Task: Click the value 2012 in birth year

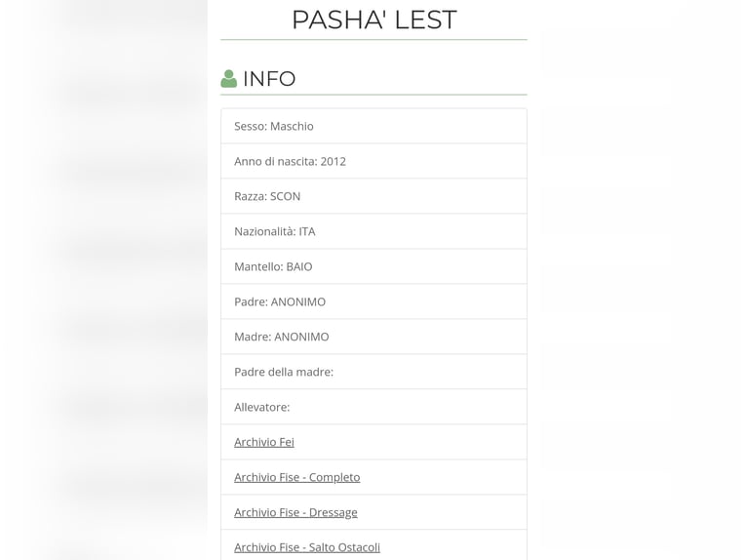Action: pyautogui.click(x=333, y=162)
